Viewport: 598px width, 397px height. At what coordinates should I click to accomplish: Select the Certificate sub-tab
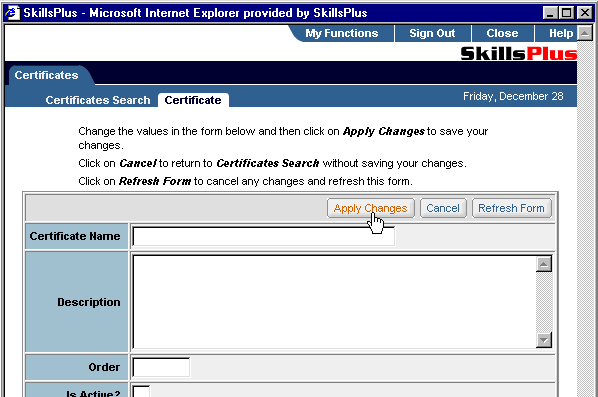point(193,100)
